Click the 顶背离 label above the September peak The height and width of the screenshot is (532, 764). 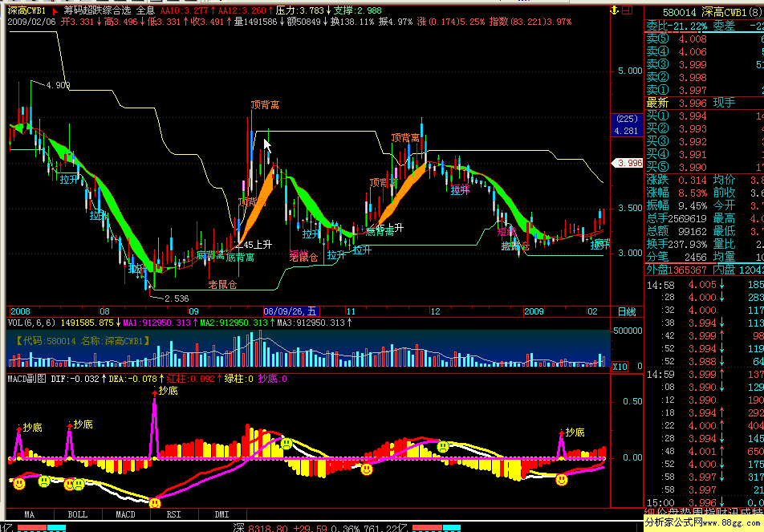point(265,105)
